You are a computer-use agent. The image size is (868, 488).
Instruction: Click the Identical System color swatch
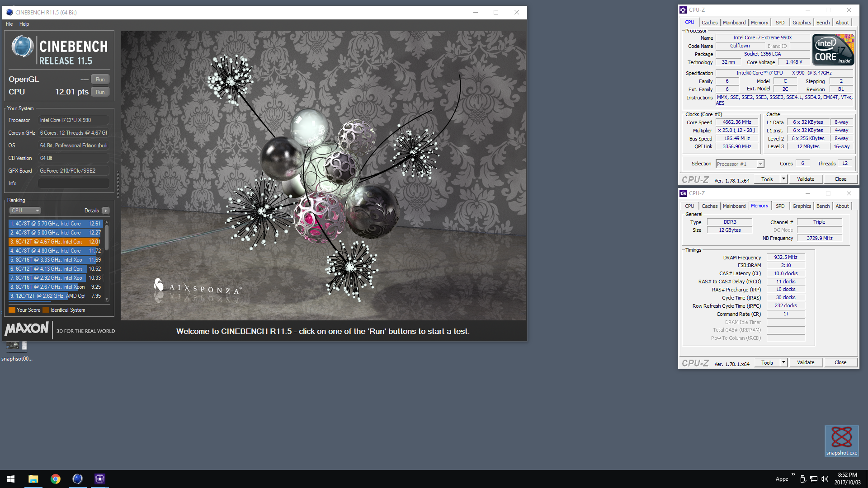pyautogui.click(x=46, y=310)
